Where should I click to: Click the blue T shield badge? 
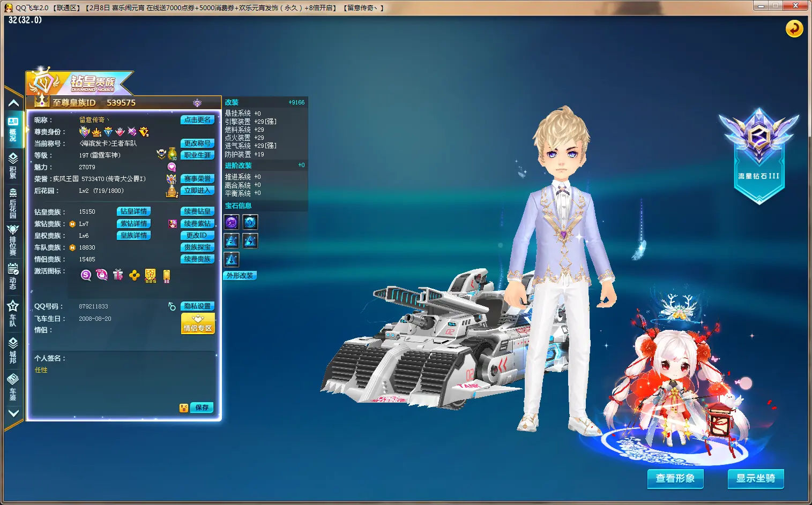(108, 132)
